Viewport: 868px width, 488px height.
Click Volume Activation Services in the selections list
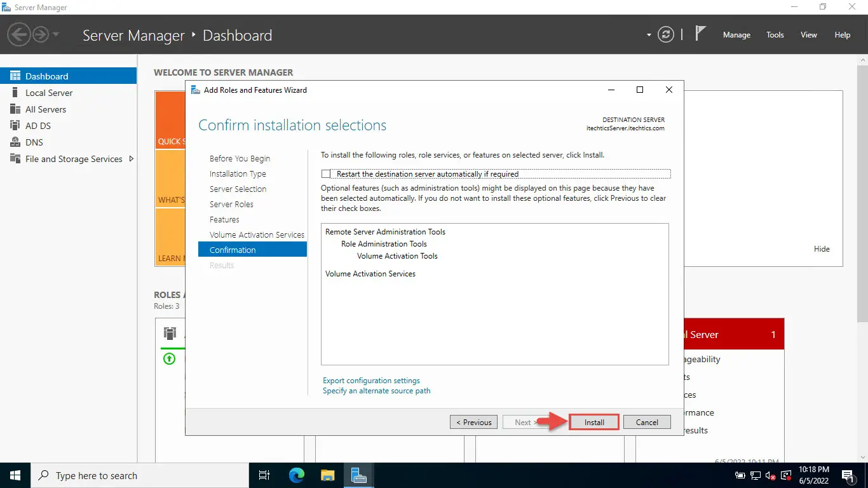point(370,274)
